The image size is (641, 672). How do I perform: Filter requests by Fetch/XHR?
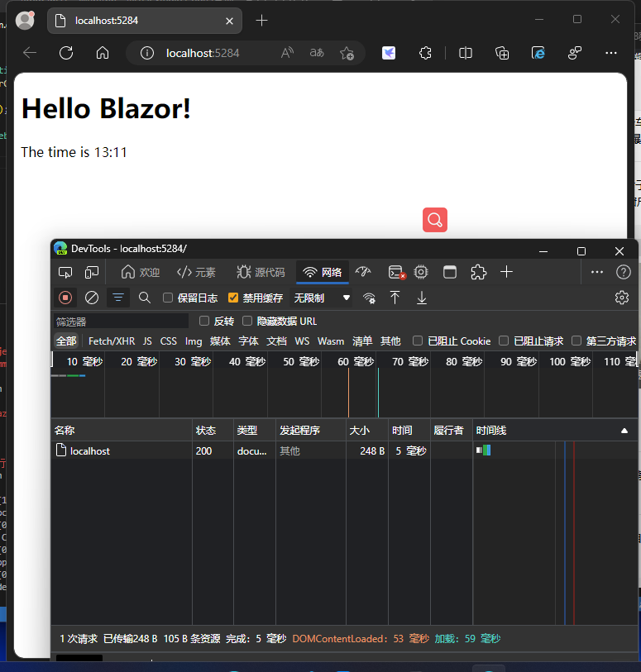pyautogui.click(x=112, y=341)
